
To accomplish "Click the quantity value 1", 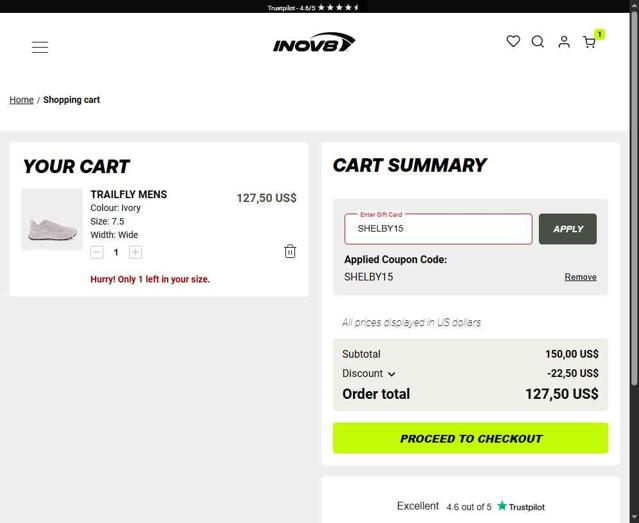I will 116,252.
